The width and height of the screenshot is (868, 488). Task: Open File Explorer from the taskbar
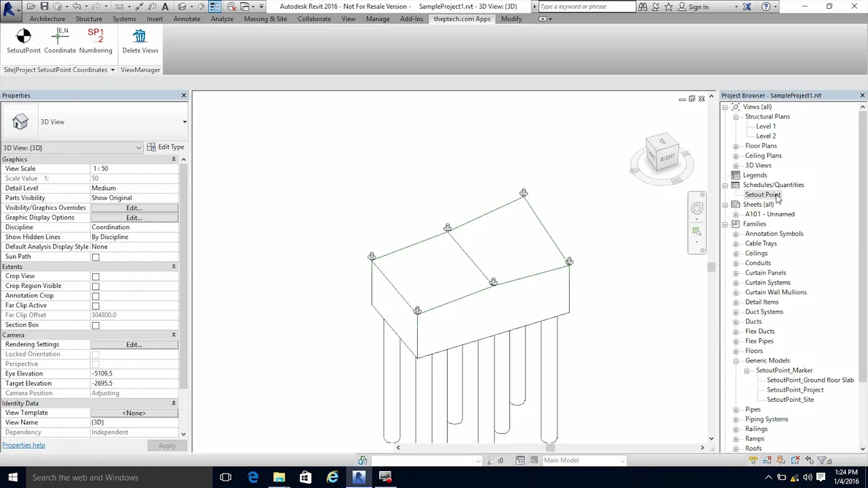(x=279, y=477)
